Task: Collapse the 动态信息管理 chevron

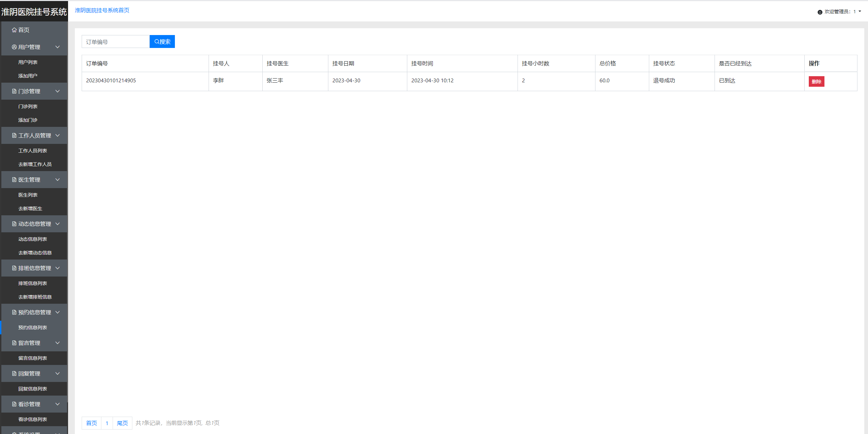Action: [x=58, y=224]
